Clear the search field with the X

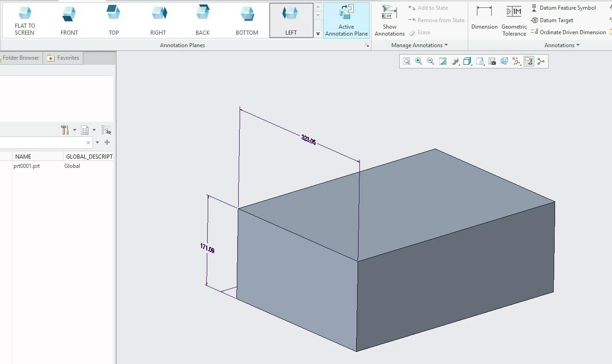point(88,142)
